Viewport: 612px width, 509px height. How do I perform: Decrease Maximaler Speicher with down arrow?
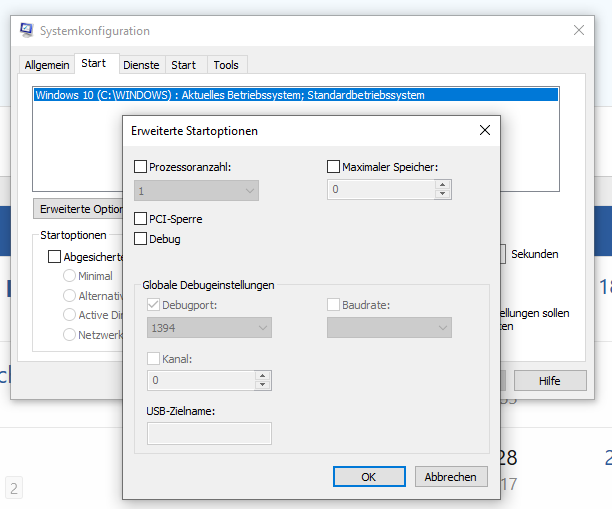(x=443, y=194)
